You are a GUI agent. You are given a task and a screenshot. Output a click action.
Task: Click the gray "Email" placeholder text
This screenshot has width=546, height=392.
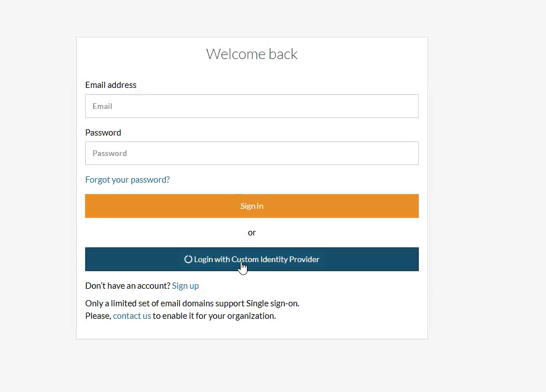102,106
